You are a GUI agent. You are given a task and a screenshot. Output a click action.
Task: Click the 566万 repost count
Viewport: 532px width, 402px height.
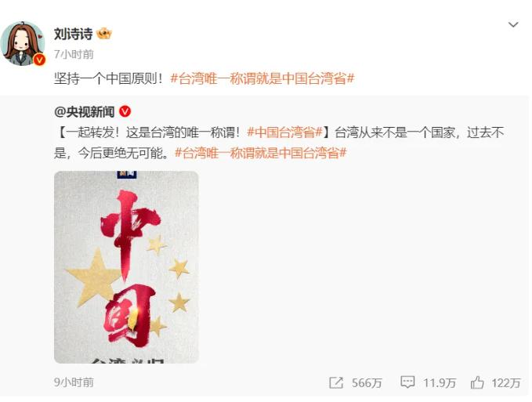(x=367, y=383)
